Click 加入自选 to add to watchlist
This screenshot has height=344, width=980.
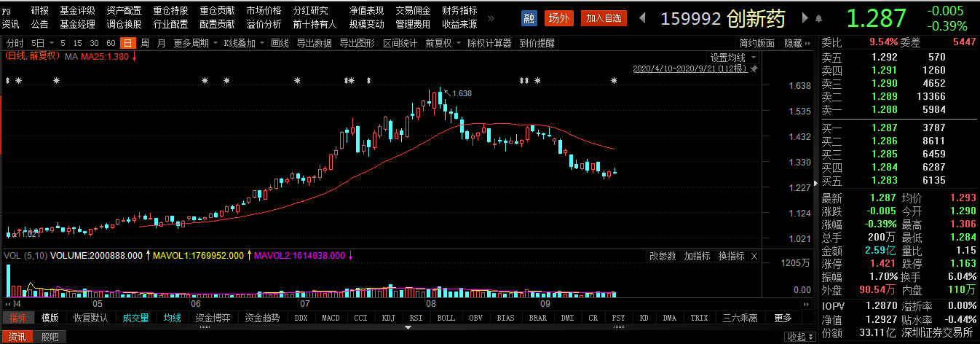pyautogui.click(x=604, y=18)
